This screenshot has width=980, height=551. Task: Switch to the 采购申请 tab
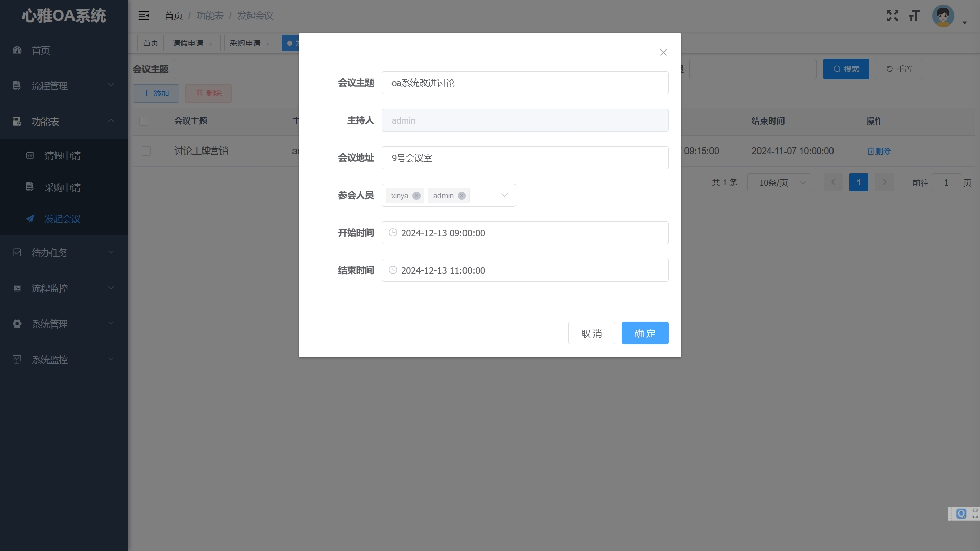(245, 43)
